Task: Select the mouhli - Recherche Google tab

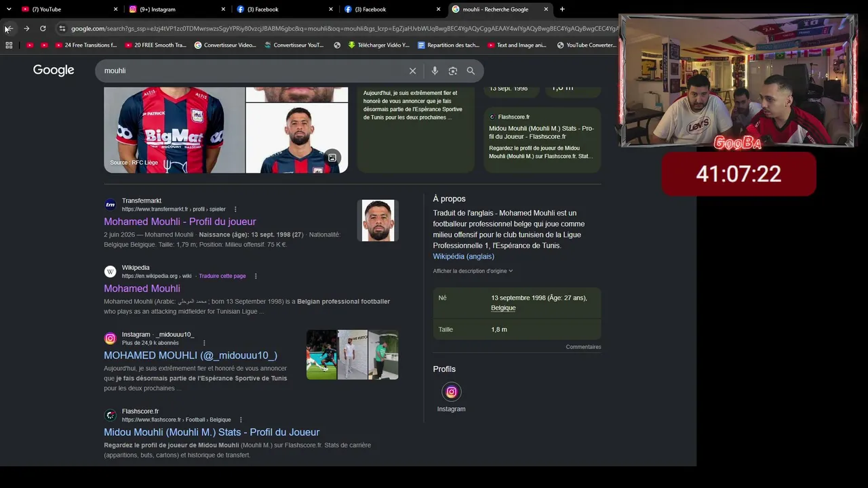Action: [499, 9]
